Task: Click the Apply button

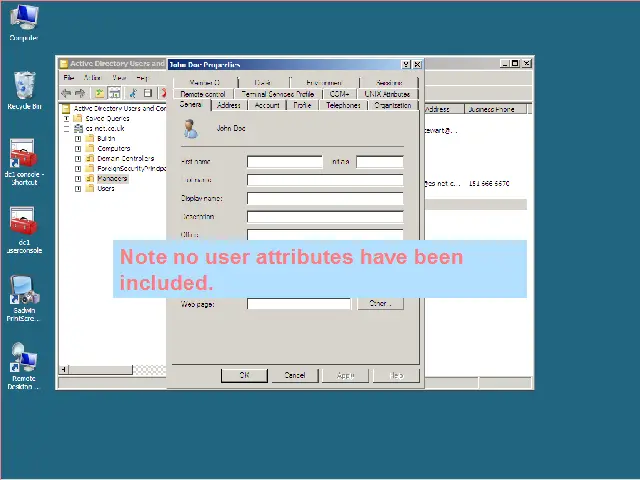Action: [345, 375]
